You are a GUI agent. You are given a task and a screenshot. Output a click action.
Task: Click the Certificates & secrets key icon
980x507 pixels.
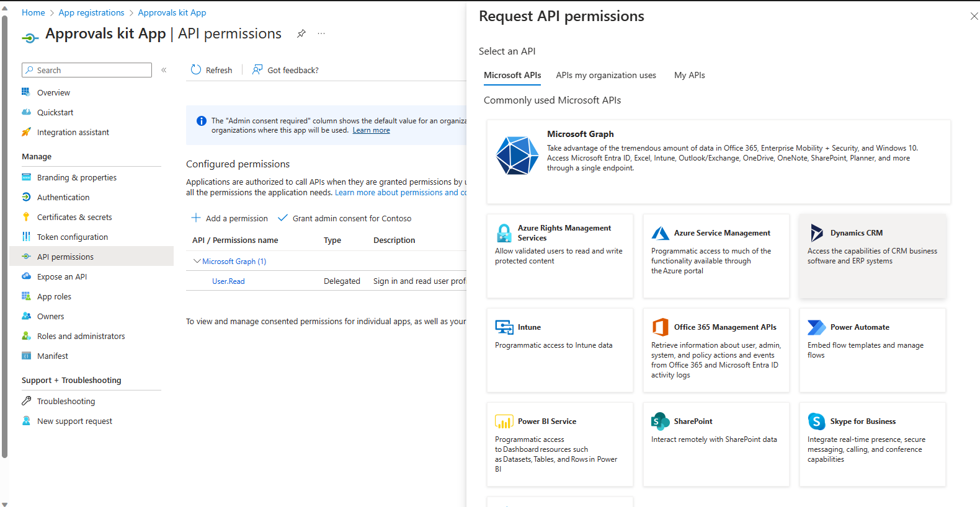[26, 217]
